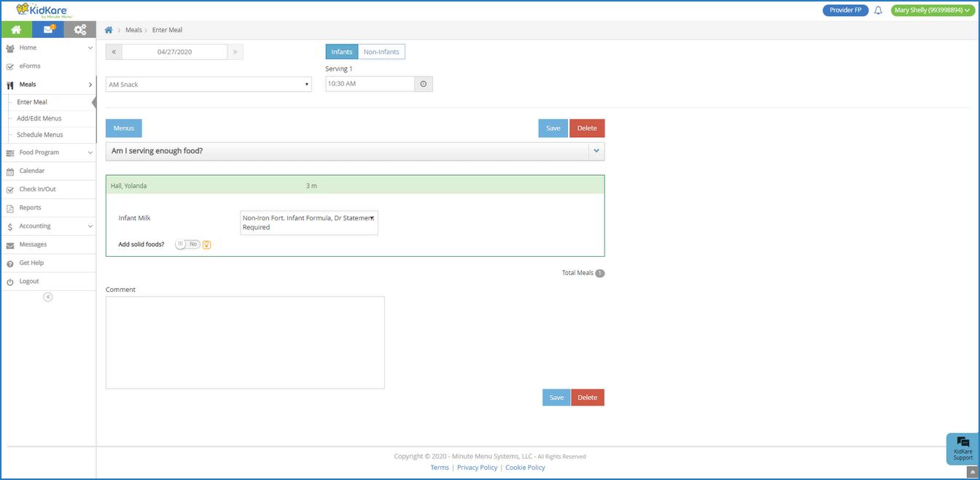
Task: Open Enter Meal submenu item
Action: point(32,102)
